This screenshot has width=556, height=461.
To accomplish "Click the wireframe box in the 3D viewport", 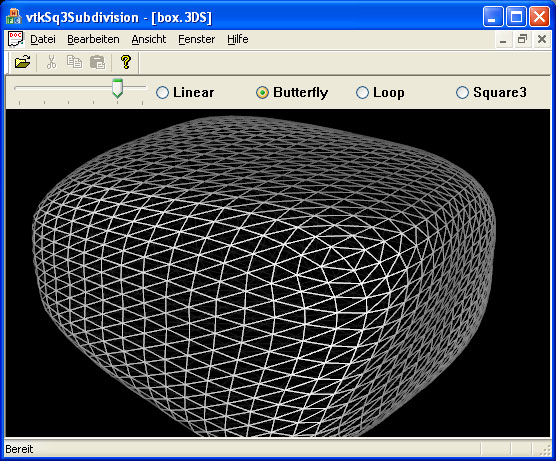I will click(x=264, y=277).
